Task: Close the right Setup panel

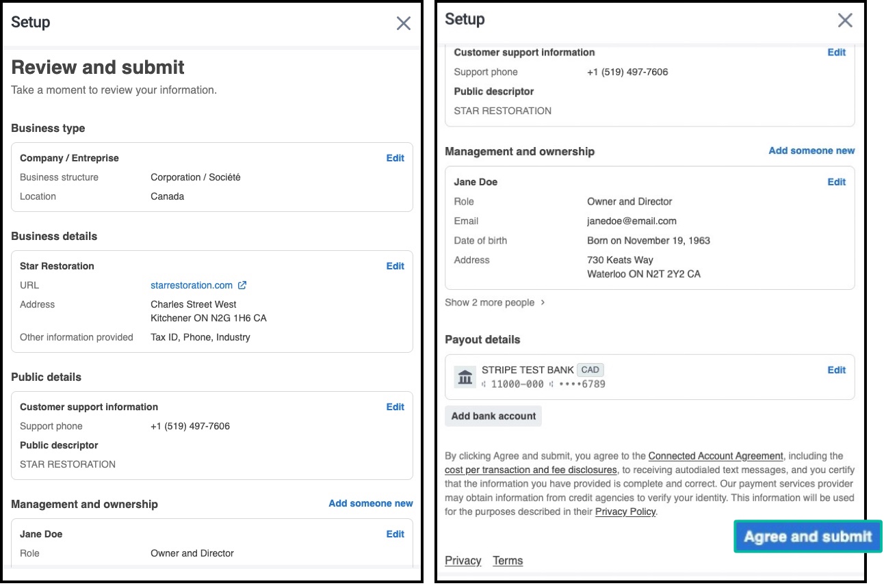Action: 845,21
